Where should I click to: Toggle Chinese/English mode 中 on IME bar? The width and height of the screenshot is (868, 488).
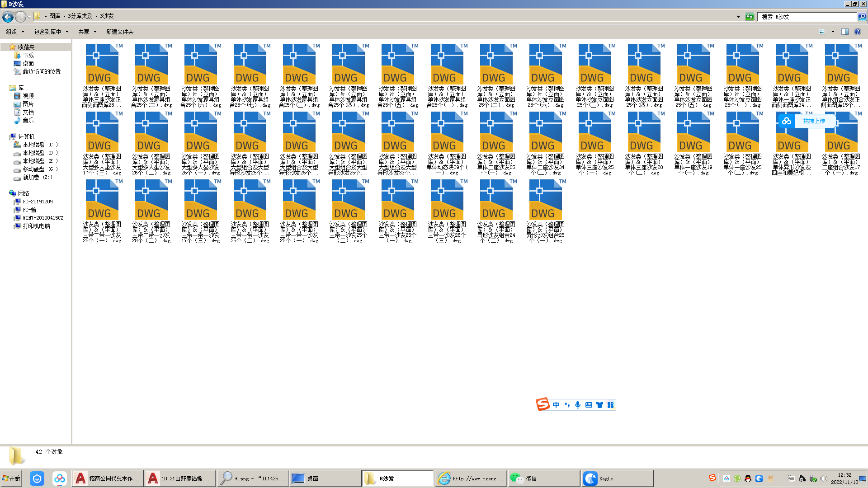point(556,405)
